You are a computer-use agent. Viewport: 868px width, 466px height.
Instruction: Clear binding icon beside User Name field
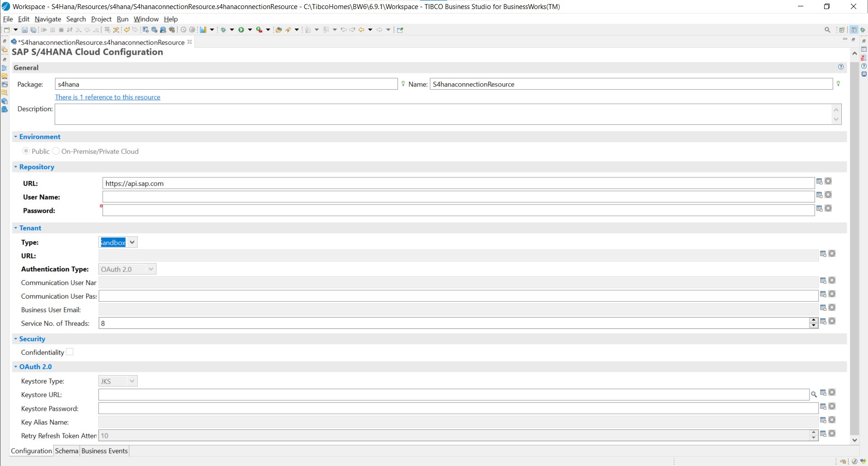[828, 195]
